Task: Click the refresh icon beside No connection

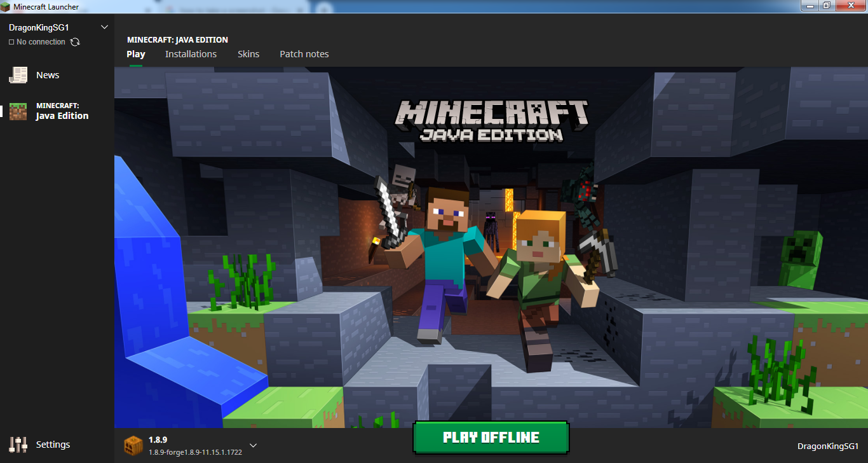Action: [75, 42]
